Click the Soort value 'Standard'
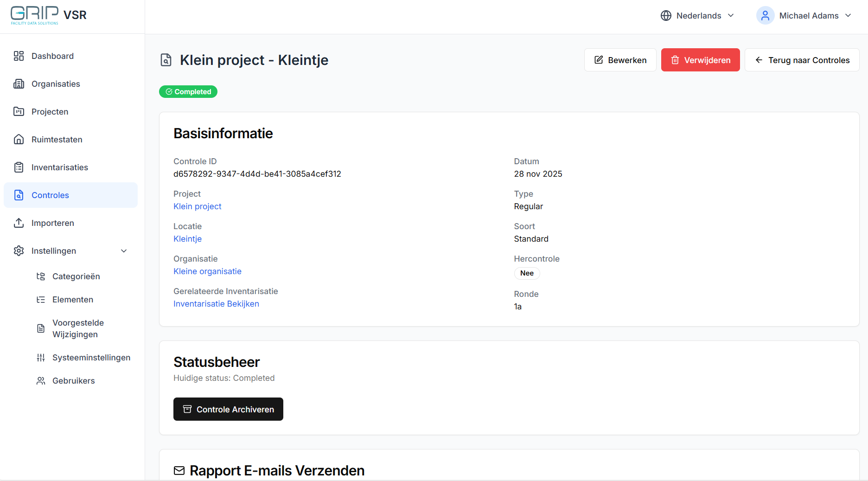The image size is (868, 481). pyautogui.click(x=531, y=239)
